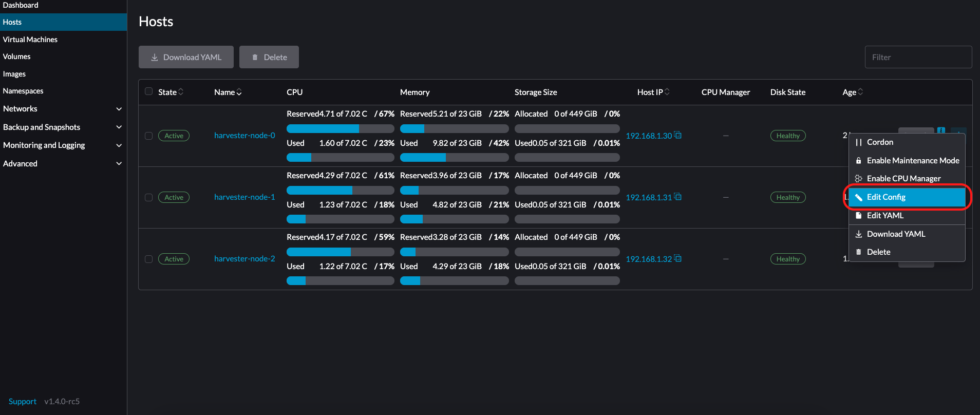This screenshot has width=980, height=415.
Task: Sort hosts by Name column arrows
Action: (x=239, y=92)
